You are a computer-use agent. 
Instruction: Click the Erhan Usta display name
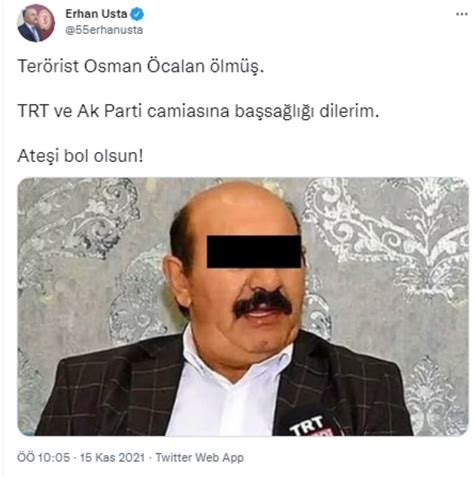pos(96,14)
